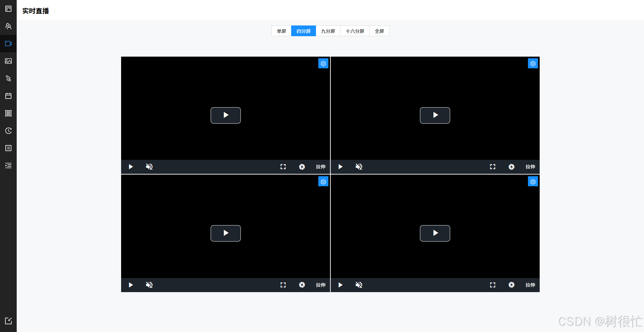Image resolution: width=644 pixels, height=332 pixels.
Task: Switch to 十六分屏 layout
Action: click(355, 31)
